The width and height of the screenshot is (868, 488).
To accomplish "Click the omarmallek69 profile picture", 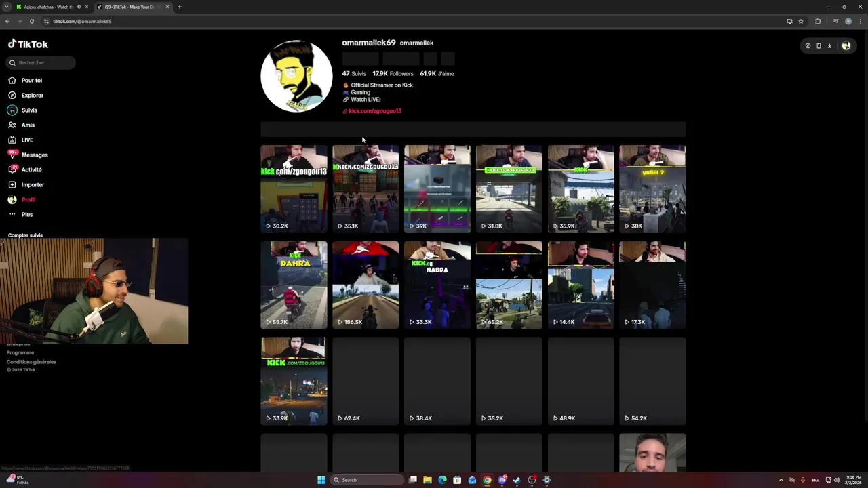I will click(296, 76).
